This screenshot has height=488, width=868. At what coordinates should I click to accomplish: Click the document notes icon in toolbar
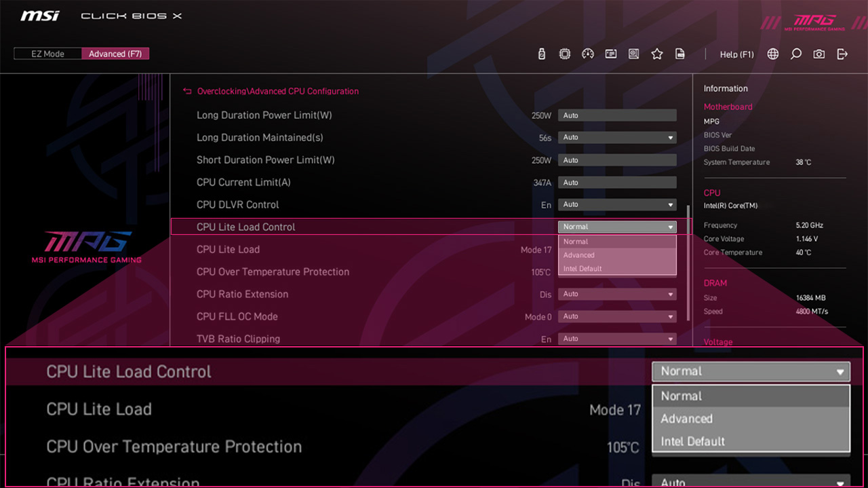pyautogui.click(x=679, y=54)
